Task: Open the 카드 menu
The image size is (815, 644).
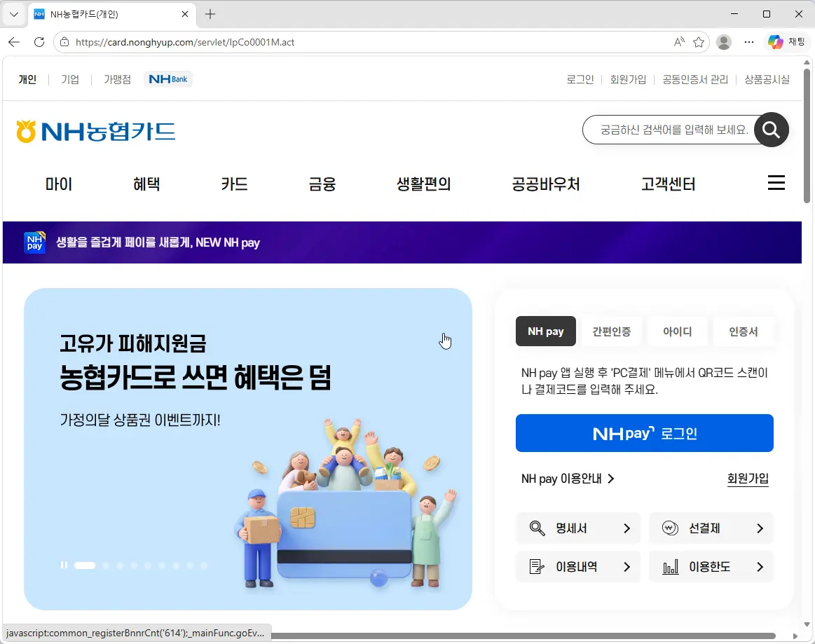Action: (x=235, y=184)
